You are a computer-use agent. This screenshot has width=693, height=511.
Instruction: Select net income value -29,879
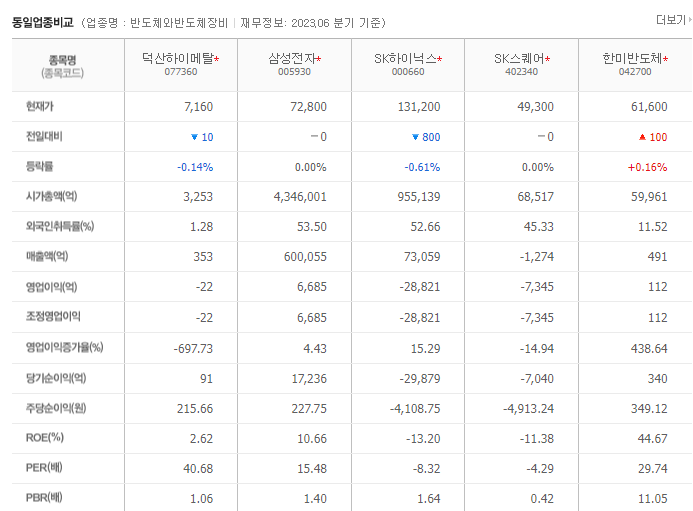pyautogui.click(x=420, y=379)
